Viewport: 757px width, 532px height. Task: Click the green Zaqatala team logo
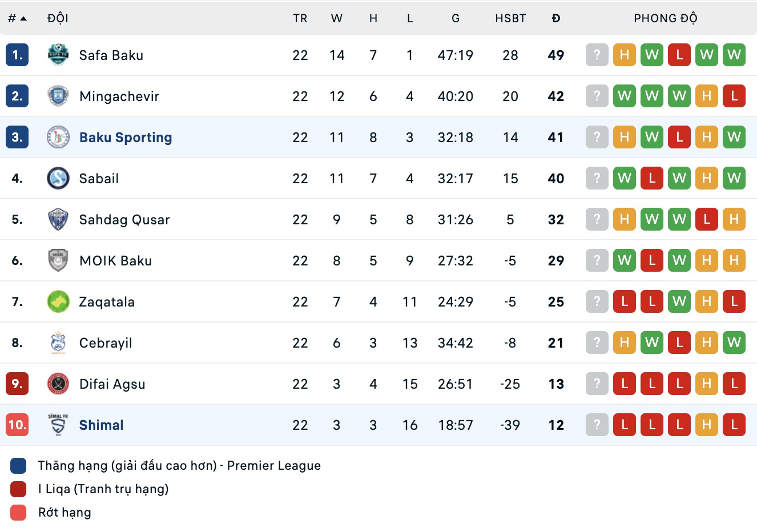pos(58,302)
